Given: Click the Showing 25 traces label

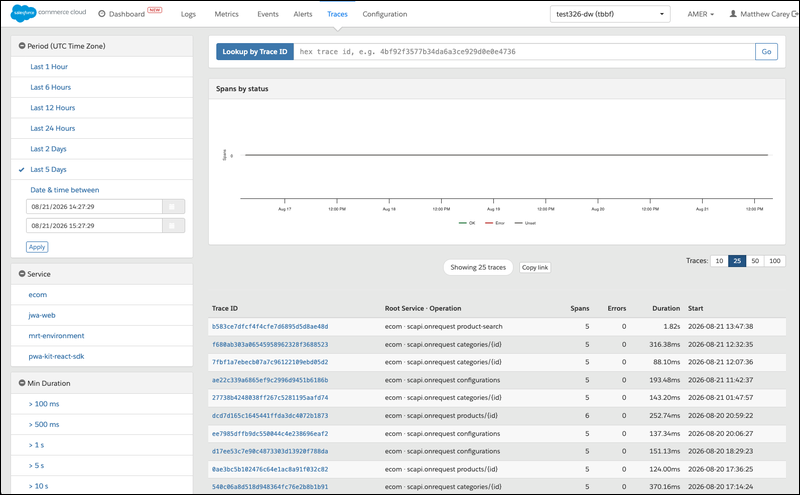Looking at the screenshot, I should pyautogui.click(x=478, y=267).
